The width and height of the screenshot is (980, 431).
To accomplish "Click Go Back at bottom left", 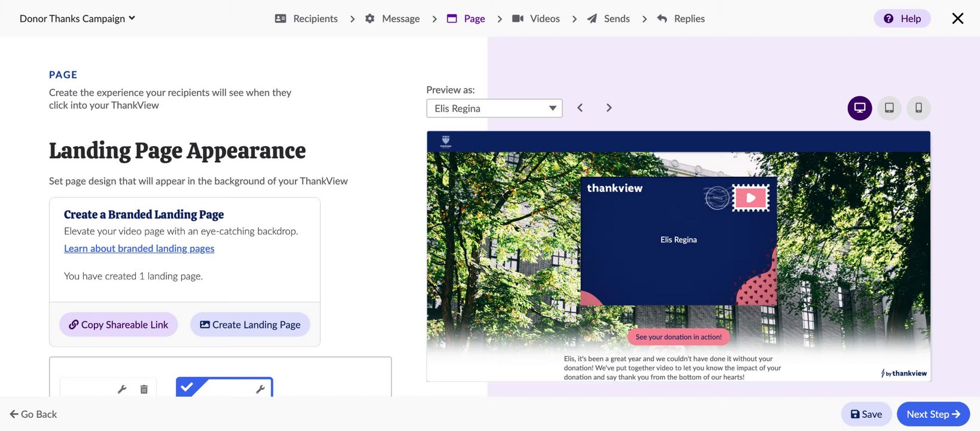I will [34, 414].
